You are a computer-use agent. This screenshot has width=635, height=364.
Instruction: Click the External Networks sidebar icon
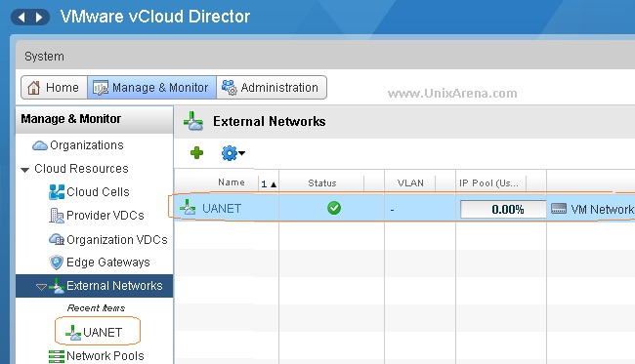coord(57,286)
